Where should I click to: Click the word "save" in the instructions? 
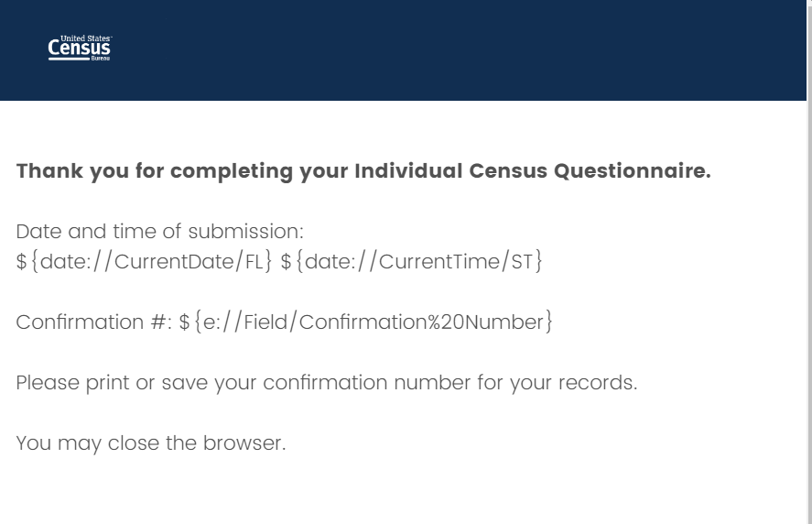click(185, 383)
